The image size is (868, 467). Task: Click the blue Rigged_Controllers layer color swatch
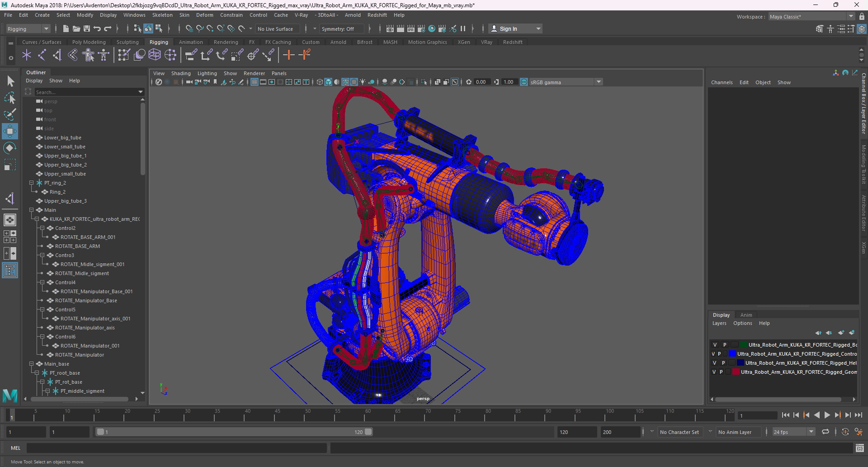click(732, 354)
